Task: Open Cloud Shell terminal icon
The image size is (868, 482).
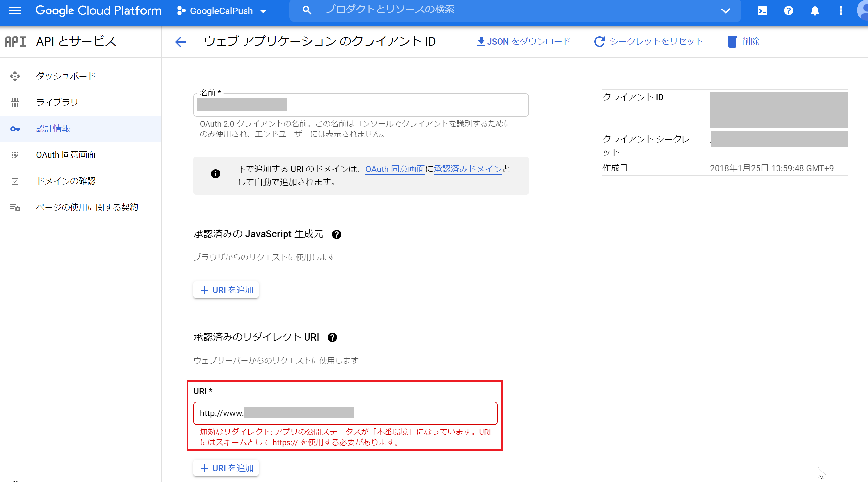Action: (x=762, y=11)
